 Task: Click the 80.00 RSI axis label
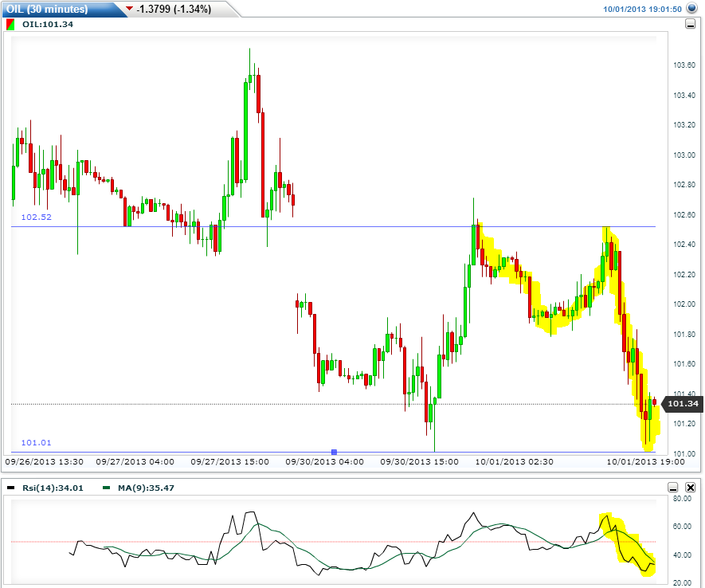pyautogui.click(x=683, y=498)
